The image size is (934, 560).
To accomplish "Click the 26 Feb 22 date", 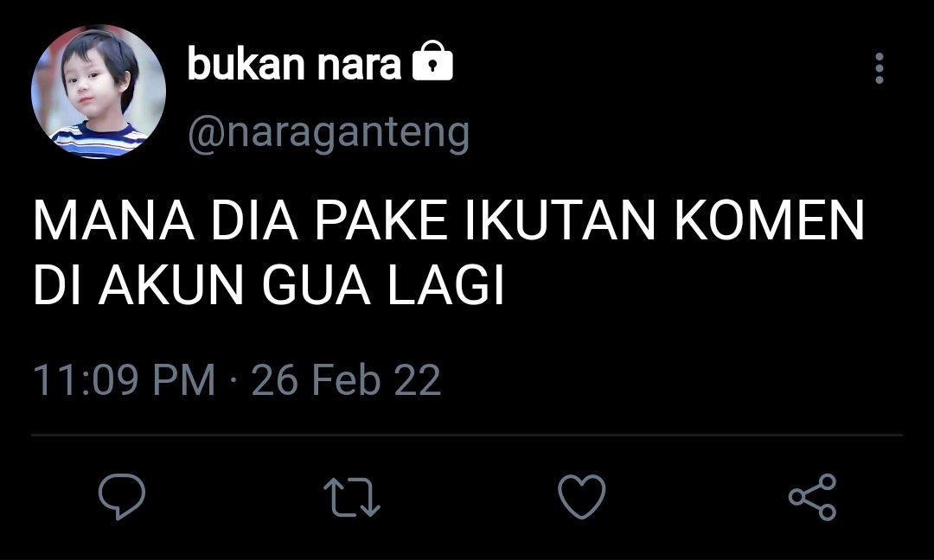I will pos(346,379).
